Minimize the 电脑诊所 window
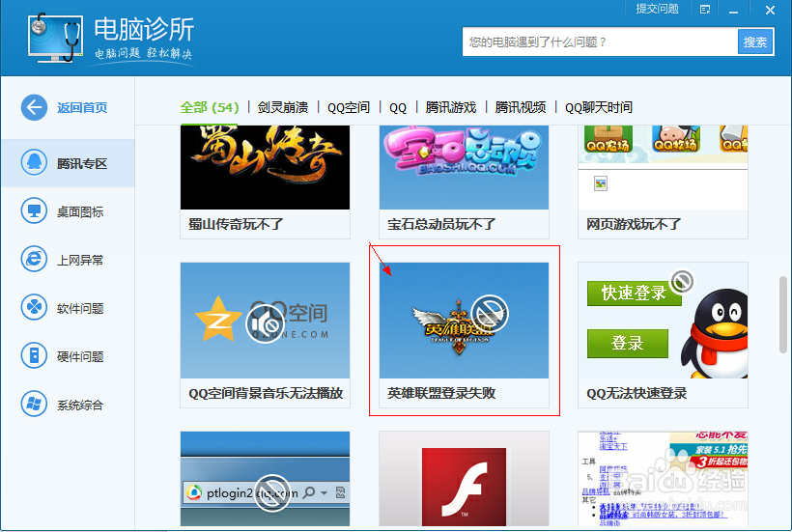The width and height of the screenshot is (792, 532). [x=734, y=10]
